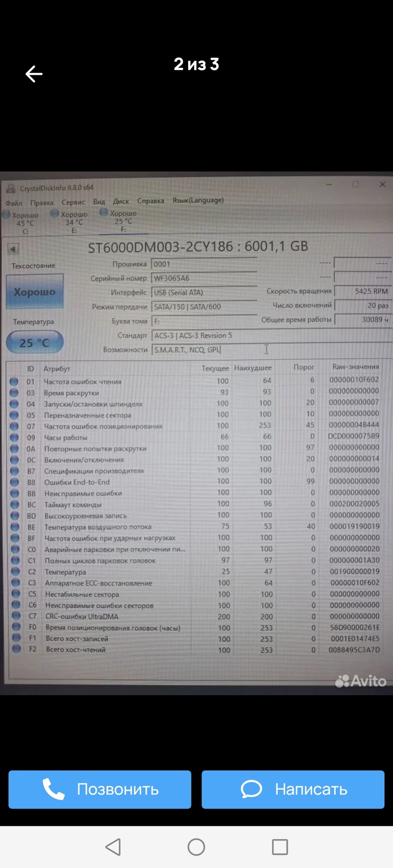Click serial number field WF3065A6

coord(204,278)
